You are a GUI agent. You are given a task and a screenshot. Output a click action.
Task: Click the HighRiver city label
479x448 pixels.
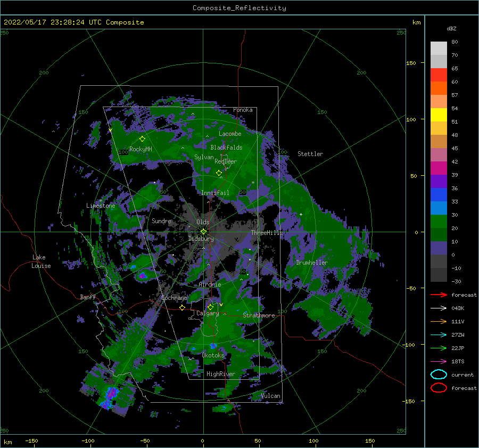pos(221,374)
